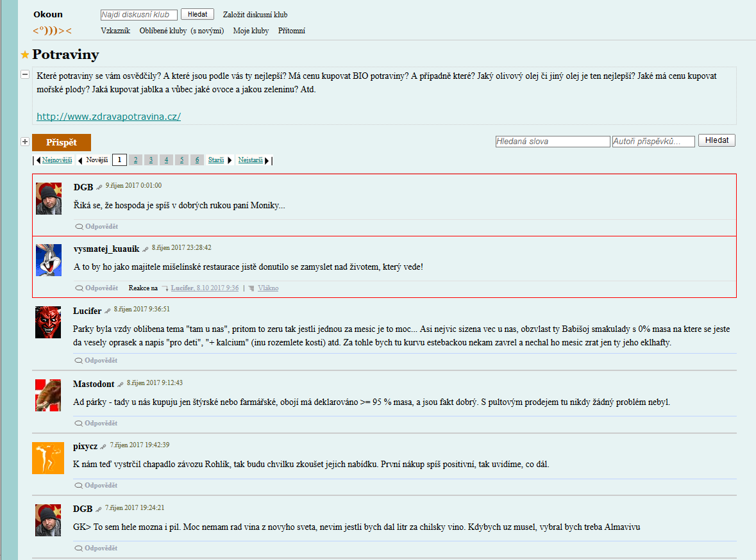Click the star favorite icon beside Potraviny

pyautogui.click(x=25, y=55)
